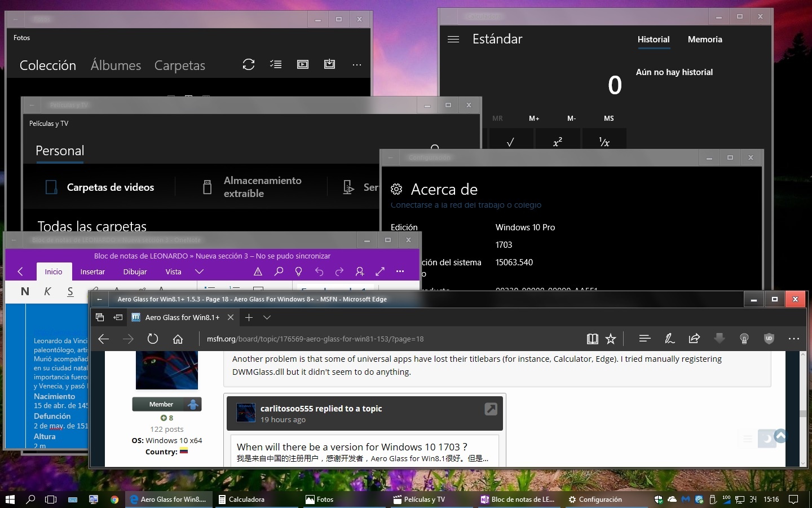Select the Colección tab in Fotos
The image size is (812, 508).
48,65
